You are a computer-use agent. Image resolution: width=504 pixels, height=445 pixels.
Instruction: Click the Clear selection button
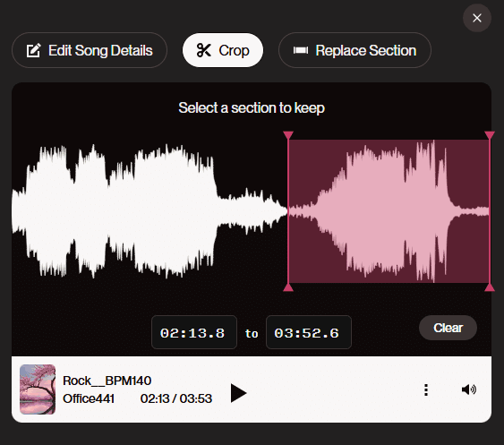(448, 328)
